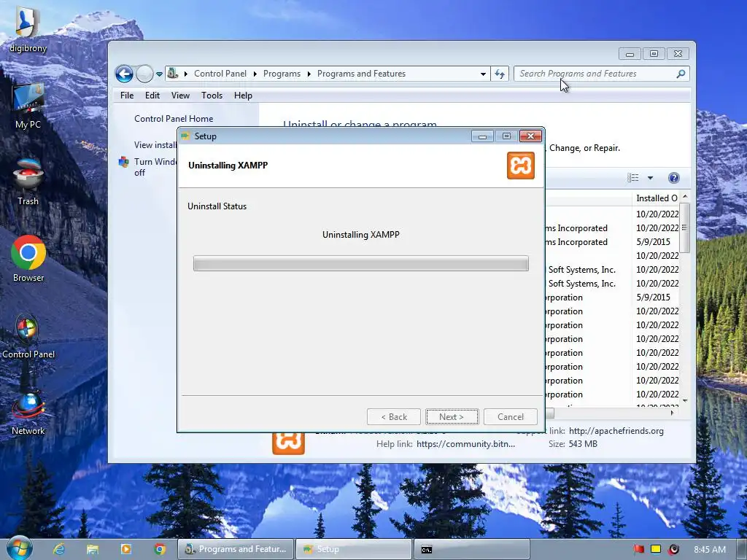
Task: Open media player taskbar icon
Action: (126, 549)
